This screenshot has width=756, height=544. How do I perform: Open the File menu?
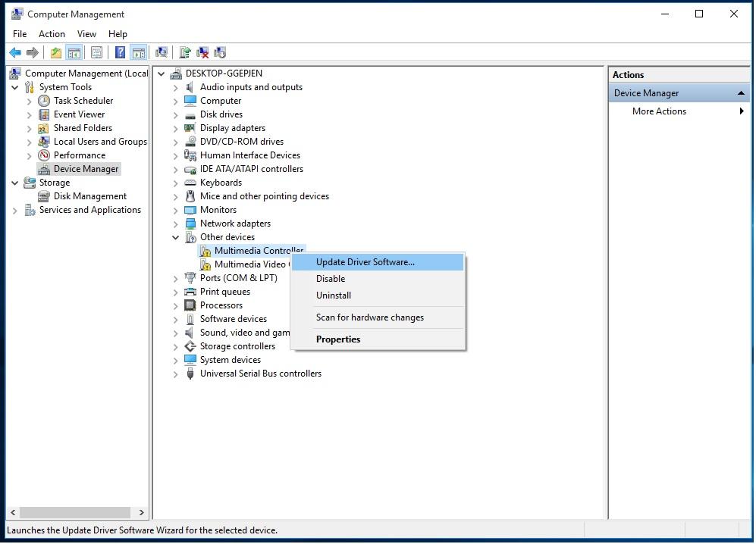tap(20, 34)
